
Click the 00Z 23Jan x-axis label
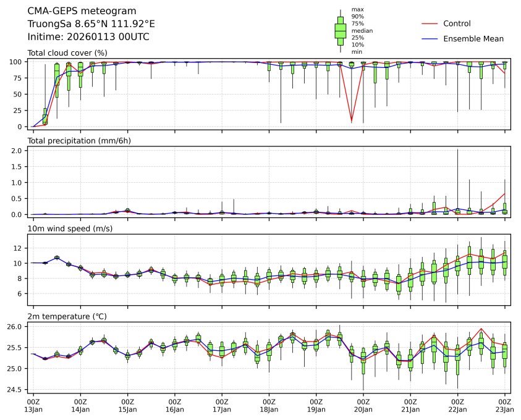pos(504,405)
